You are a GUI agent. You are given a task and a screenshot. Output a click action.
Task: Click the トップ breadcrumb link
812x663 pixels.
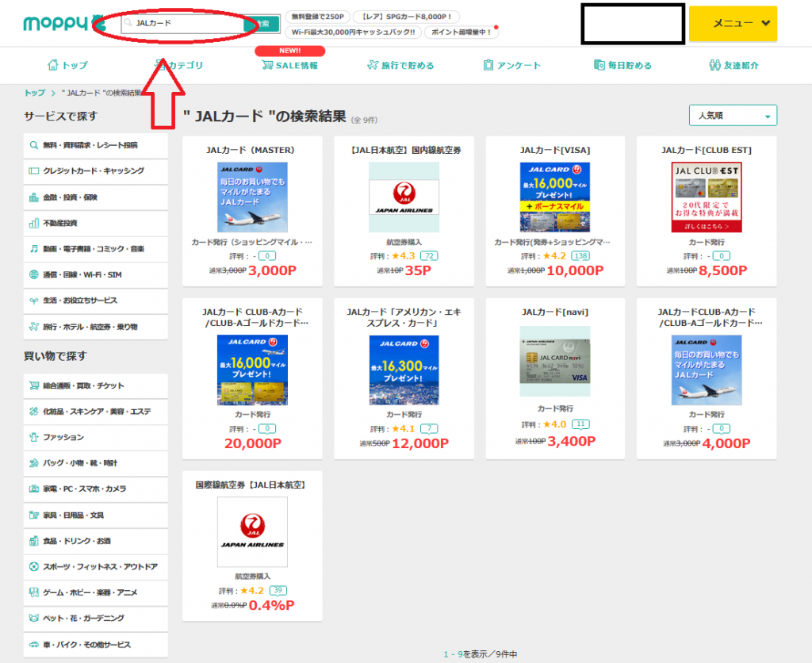click(35, 93)
